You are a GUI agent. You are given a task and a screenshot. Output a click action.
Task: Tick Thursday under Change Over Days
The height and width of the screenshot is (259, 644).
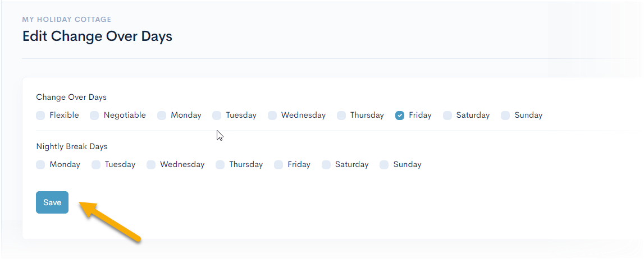click(341, 115)
